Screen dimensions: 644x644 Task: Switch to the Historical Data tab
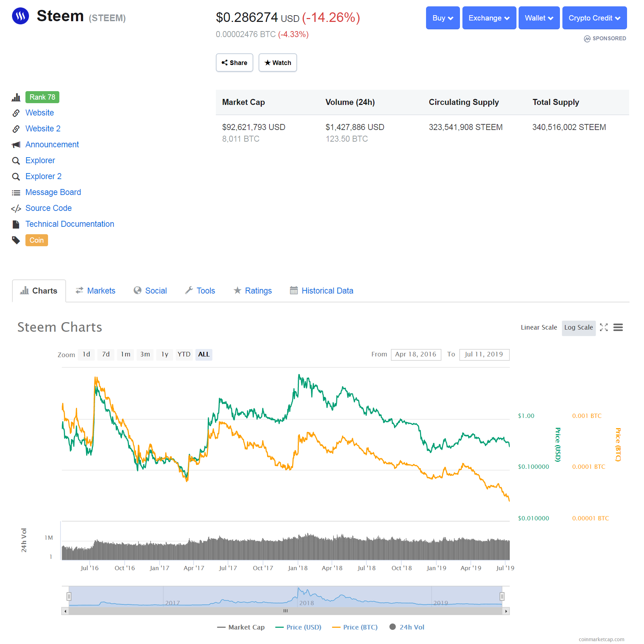coord(321,291)
